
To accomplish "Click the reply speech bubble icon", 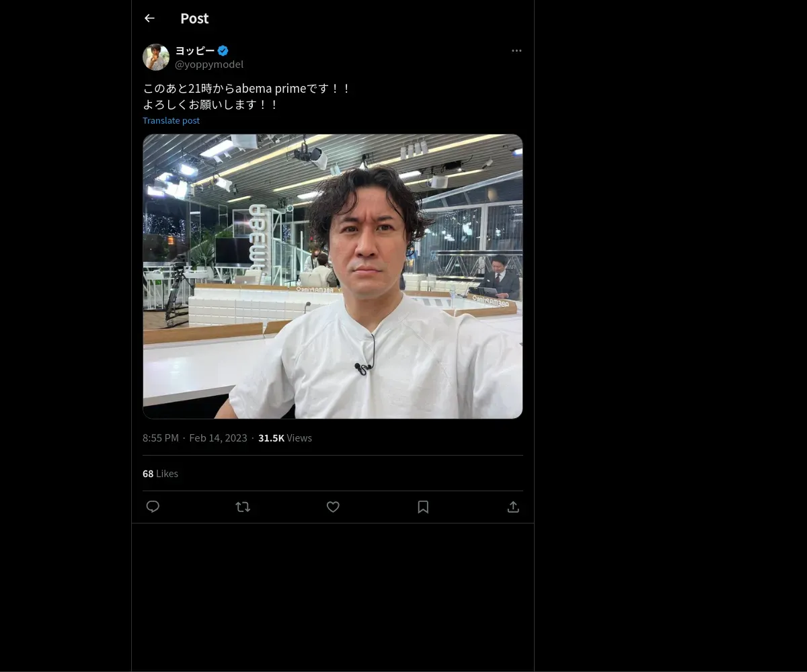I will (153, 507).
